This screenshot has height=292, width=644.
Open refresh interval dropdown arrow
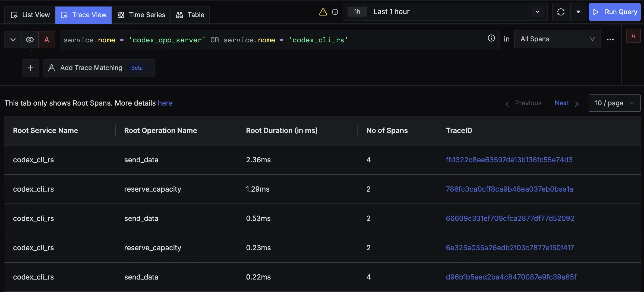(x=578, y=12)
